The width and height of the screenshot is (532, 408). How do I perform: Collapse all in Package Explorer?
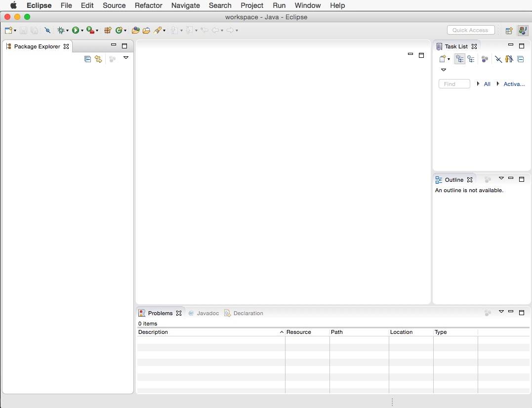click(87, 59)
